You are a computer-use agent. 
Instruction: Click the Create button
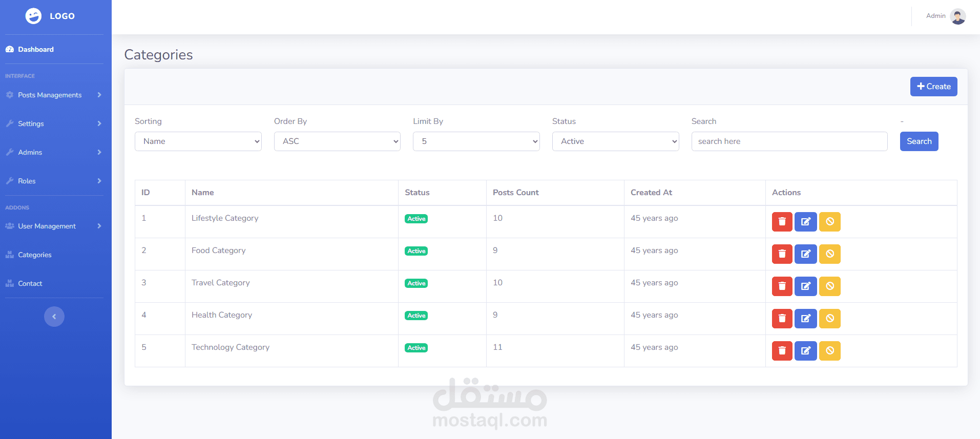(933, 87)
